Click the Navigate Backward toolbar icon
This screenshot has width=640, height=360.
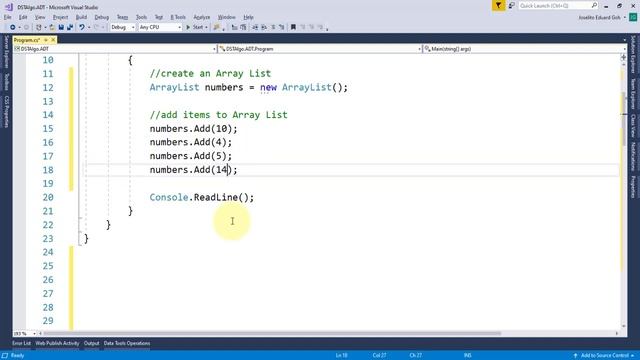(x=13, y=27)
